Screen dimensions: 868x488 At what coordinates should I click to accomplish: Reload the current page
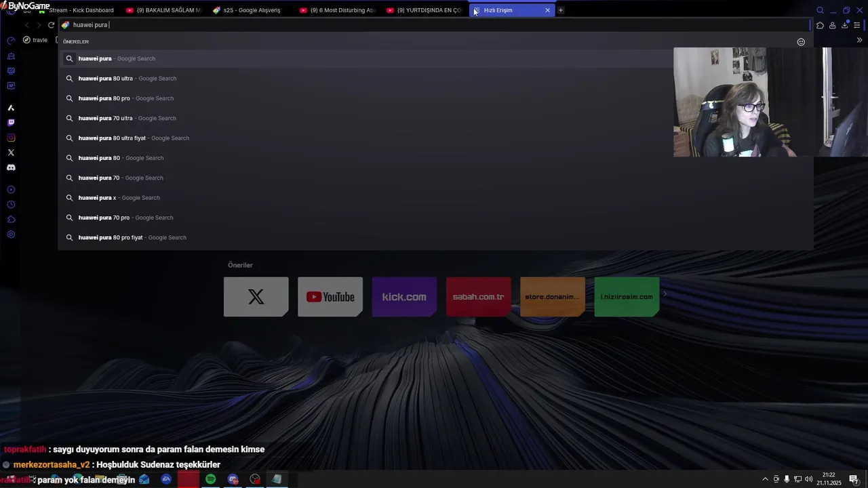click(x=51, y=25)
